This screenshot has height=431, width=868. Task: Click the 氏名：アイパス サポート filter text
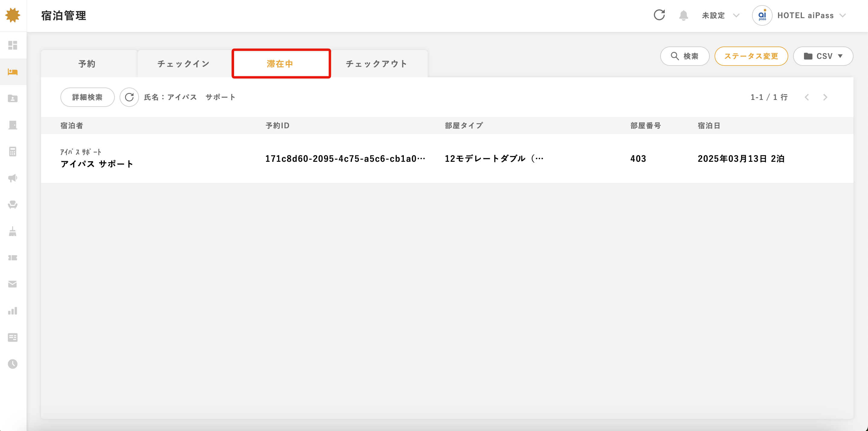(190, 97)
